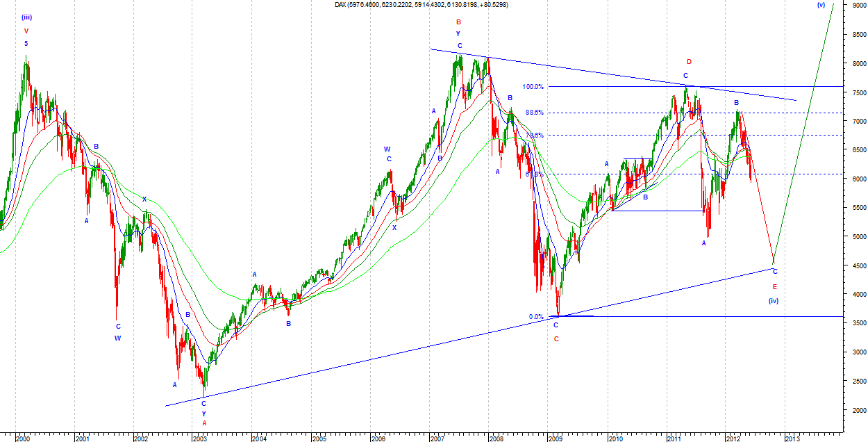Select the red B label above 2007 peak
This screenshot has height=442, width=868.
[x=458, y=22]
